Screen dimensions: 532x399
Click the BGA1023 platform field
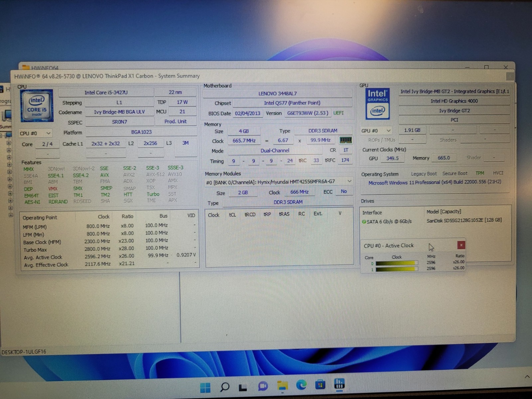[x=141, y=132]
